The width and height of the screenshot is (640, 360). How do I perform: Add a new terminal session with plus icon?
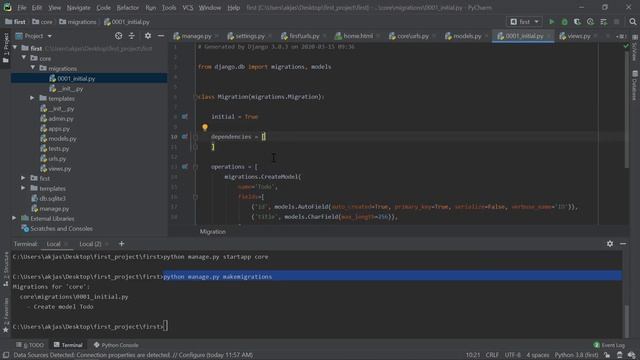coord(121,244)
